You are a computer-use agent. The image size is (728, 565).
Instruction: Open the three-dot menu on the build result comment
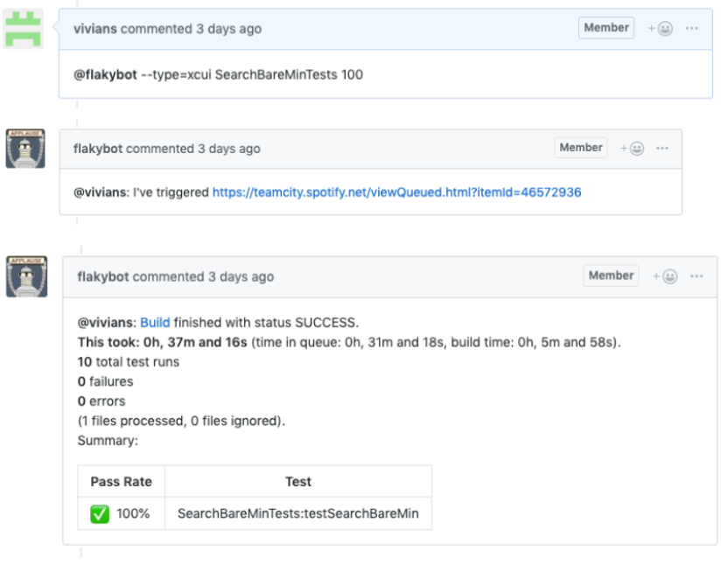696,276
